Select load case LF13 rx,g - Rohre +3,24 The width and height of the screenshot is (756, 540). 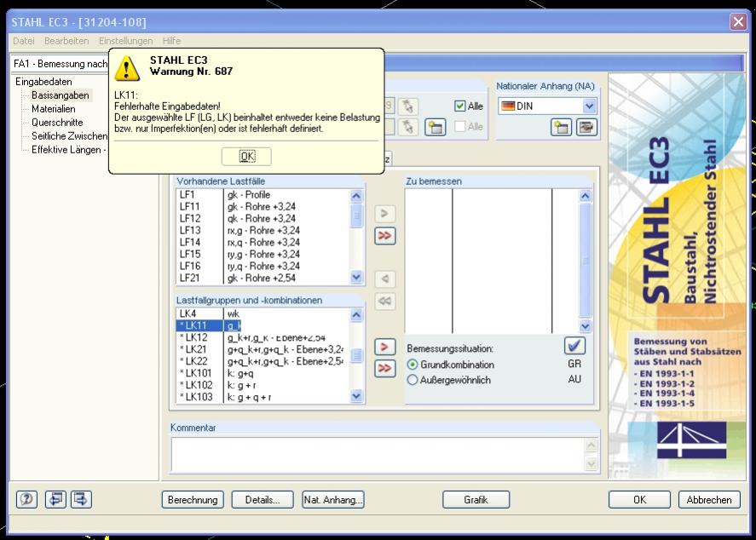click(x=263, y=230)
